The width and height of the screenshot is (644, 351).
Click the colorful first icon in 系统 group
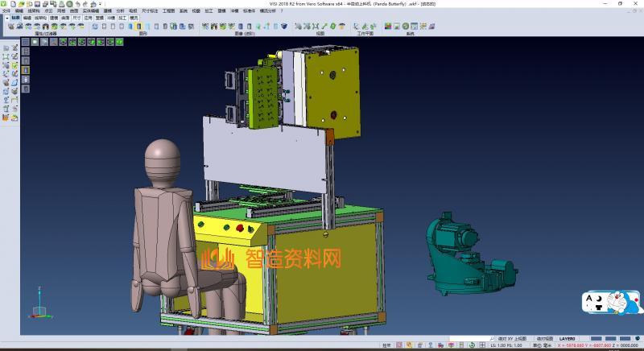pos(388,27)
